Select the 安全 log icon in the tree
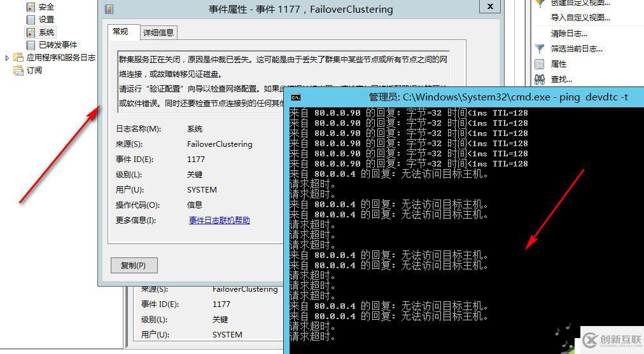Image resolution: width=644 pixels, height=354 pixels. click(31, 7)
